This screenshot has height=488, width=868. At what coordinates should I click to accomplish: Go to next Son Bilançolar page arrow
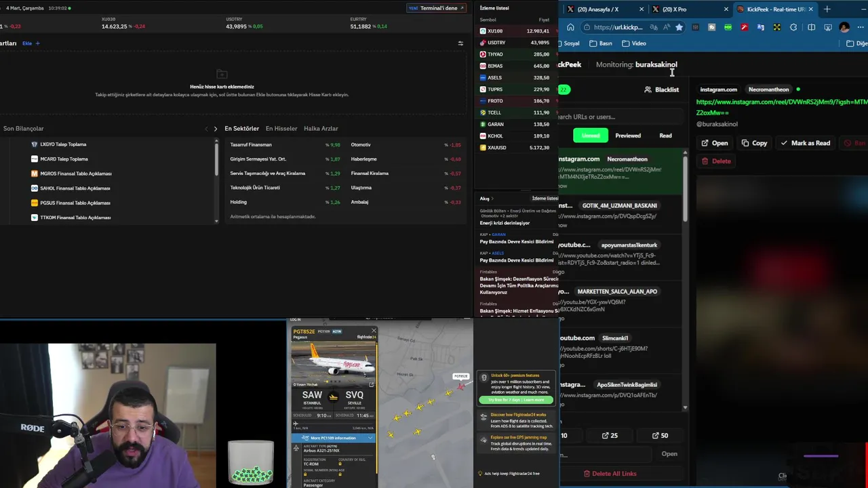coord(216,129)
